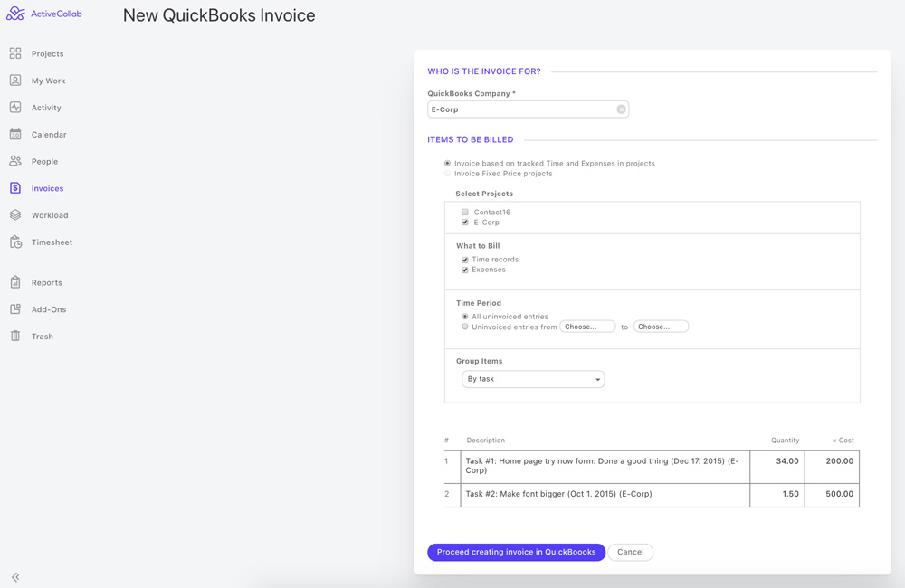Toggle the Time records checkbox
The height and width of the screenshot is (588, 905).
pos(464,260)
